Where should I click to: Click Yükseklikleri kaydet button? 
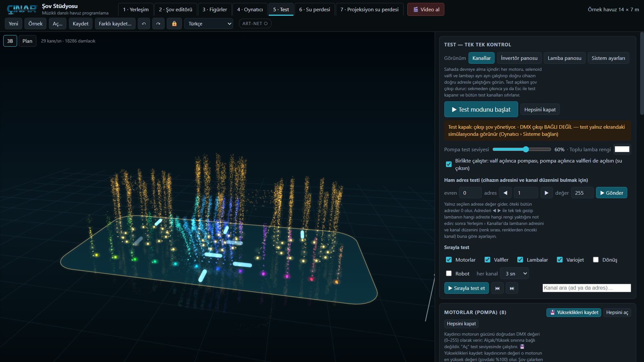(x=574, y=312)
